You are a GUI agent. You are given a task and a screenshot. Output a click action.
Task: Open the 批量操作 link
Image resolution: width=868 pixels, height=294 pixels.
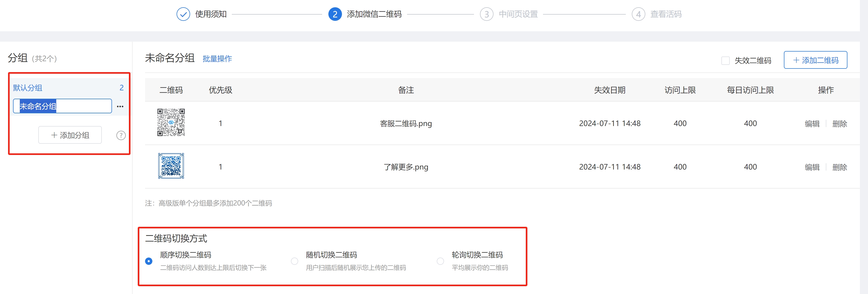(x=217, y=59)
